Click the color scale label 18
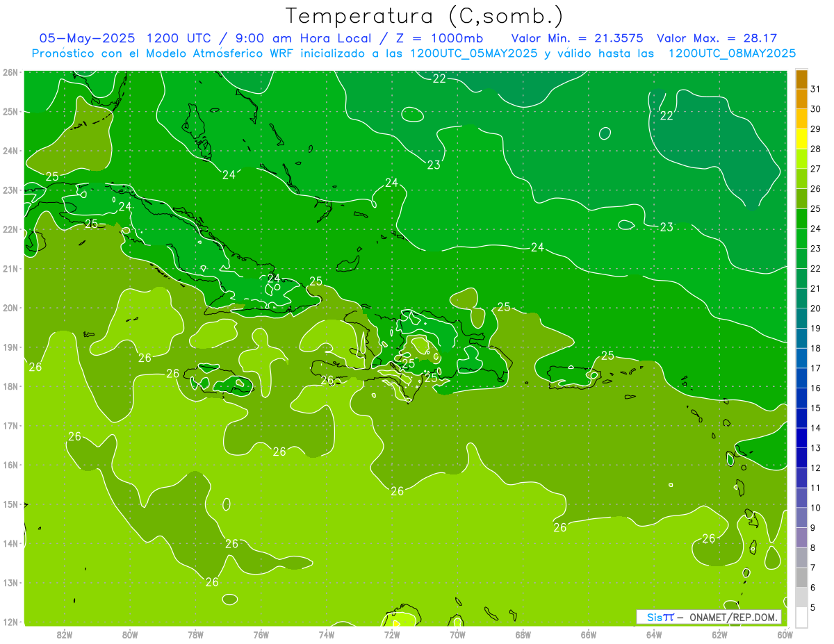 [x=815, y=348]
